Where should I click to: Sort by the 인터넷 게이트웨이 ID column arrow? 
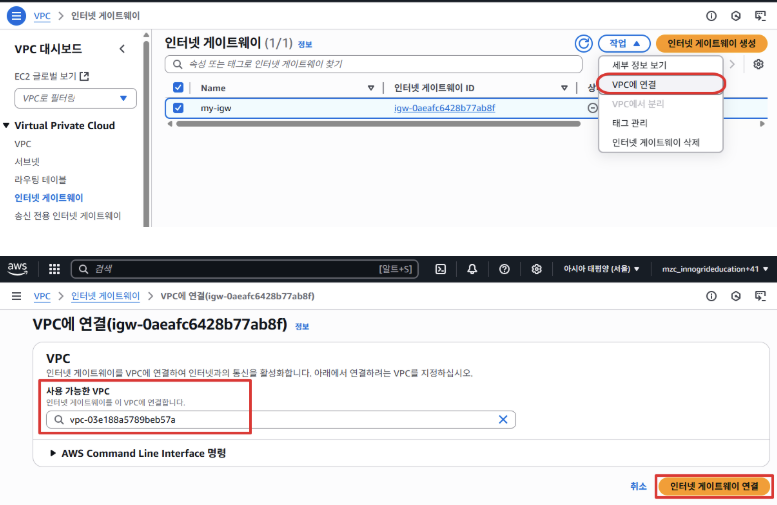pyautogui.click(x=564, y=88)
